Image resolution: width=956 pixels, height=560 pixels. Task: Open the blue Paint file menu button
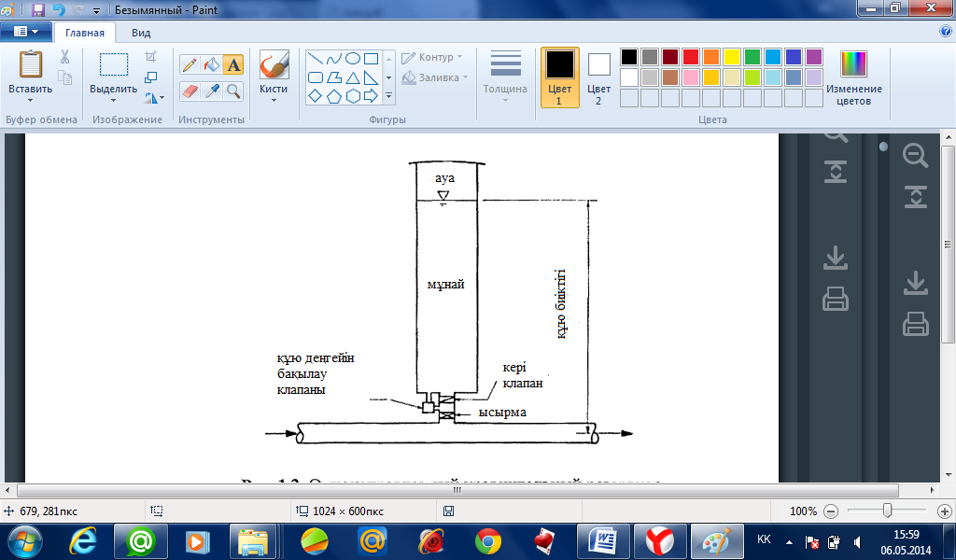click(25, 32)
